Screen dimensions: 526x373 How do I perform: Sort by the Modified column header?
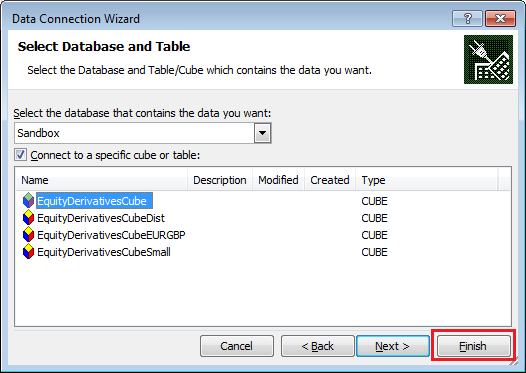[x=278, y=180]
